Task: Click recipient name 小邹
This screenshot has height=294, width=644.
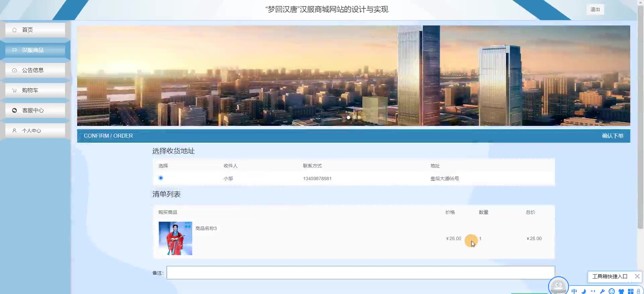Action: point(228,178)
